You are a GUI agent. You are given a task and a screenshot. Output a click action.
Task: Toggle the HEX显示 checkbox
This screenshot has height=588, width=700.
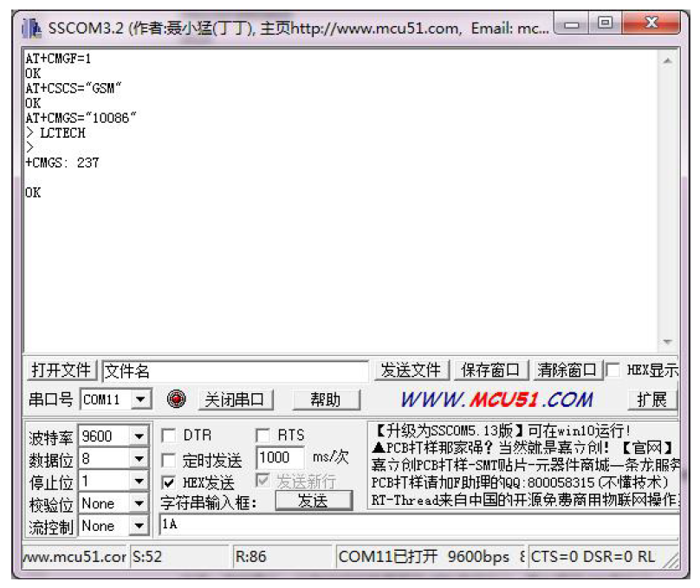(613, 370)
